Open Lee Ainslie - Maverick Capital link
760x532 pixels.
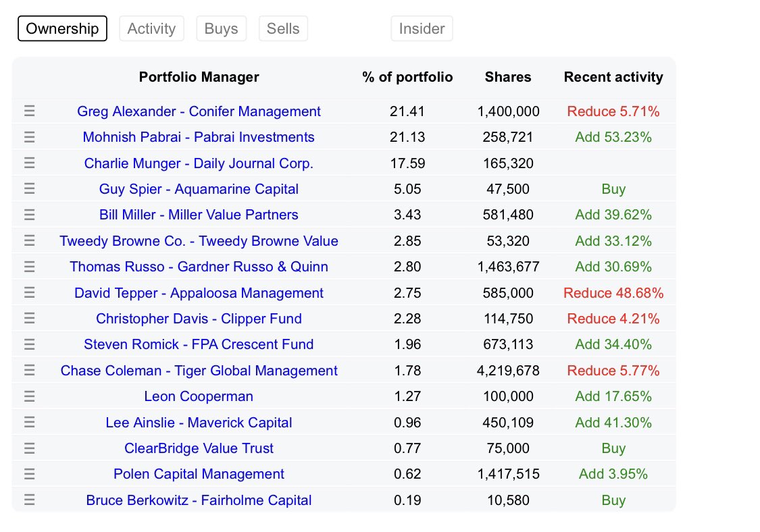[199, 423]
